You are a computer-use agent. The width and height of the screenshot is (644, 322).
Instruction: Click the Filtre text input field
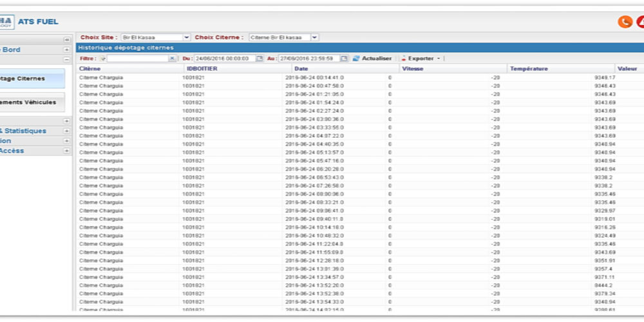tap(137, 59)
